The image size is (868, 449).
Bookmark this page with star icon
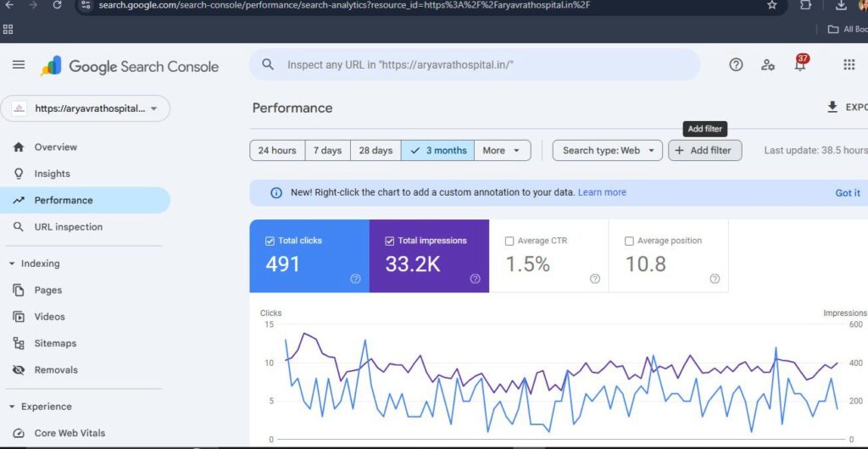772,5
